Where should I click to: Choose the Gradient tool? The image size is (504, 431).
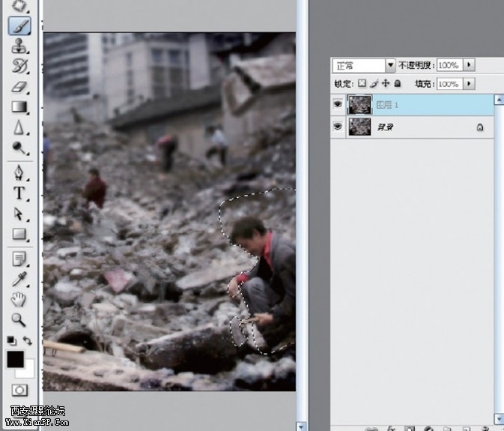19,107
